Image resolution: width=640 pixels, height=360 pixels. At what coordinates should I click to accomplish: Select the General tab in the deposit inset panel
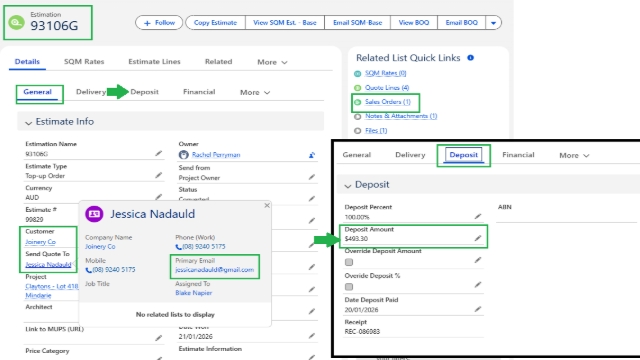pyautogui.click(x=357, y=155)
